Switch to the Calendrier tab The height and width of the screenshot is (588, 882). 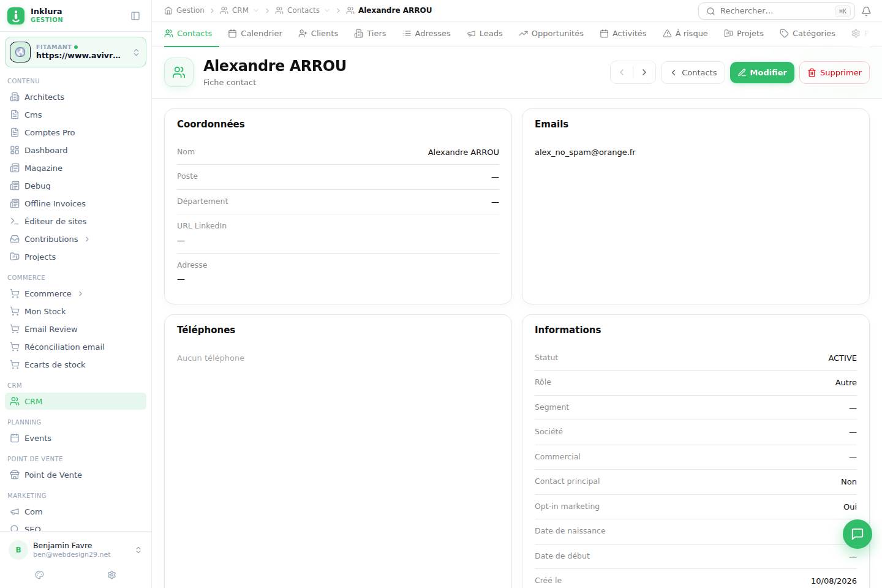pos(255,34)
